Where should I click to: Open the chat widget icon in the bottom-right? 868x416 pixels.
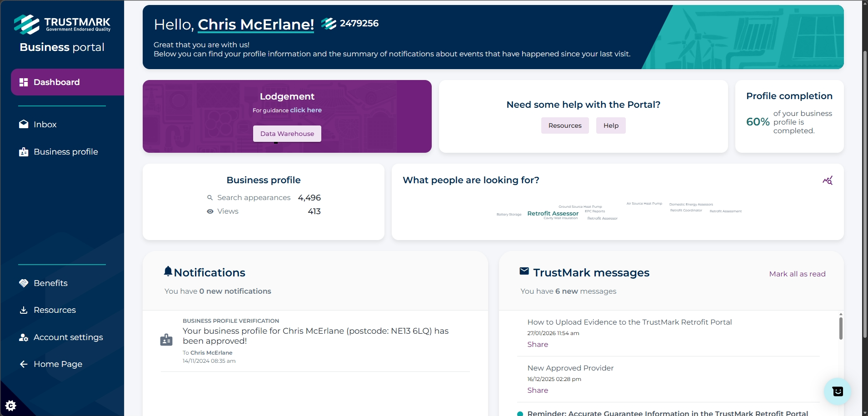[x=838, y=391]
